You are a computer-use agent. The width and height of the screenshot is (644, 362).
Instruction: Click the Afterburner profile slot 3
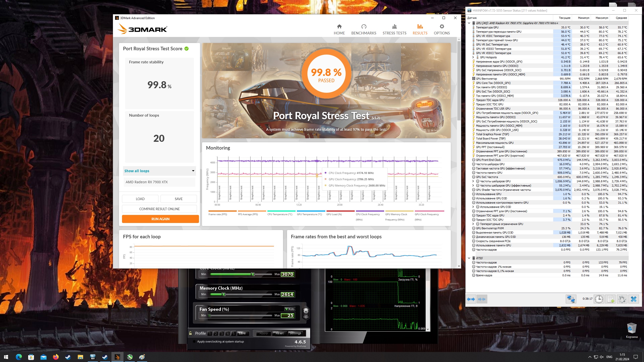click(222, 334)
